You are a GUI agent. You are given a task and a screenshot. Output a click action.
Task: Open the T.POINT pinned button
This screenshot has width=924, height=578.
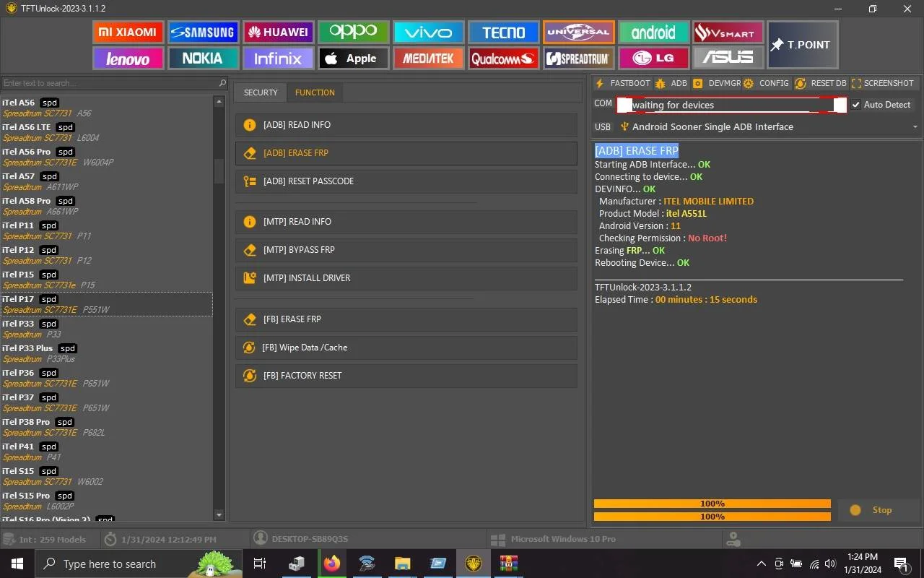click(x=803, y=45)
